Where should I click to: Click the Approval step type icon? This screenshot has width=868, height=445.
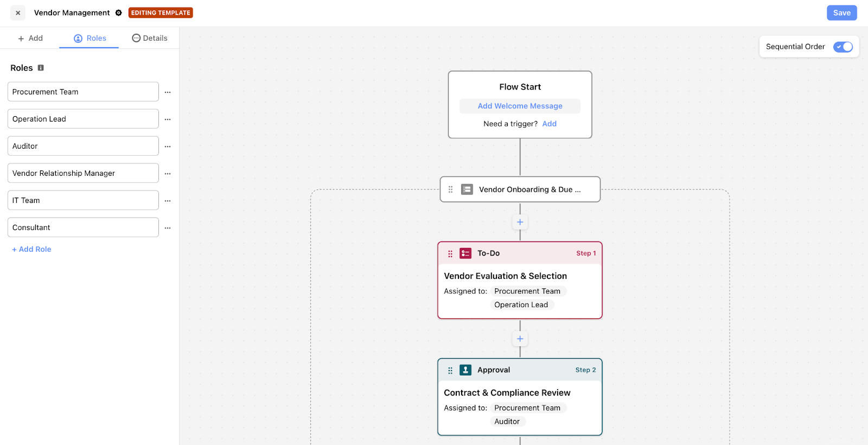coord(465,370)
